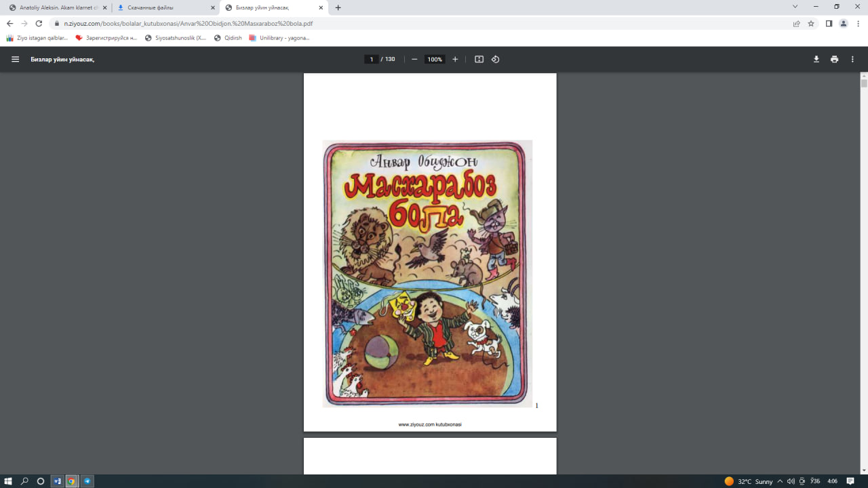Viewport: 868px width, 488px height.
Task: Zoom in on the PDF document
Action: tap(455, 59)
